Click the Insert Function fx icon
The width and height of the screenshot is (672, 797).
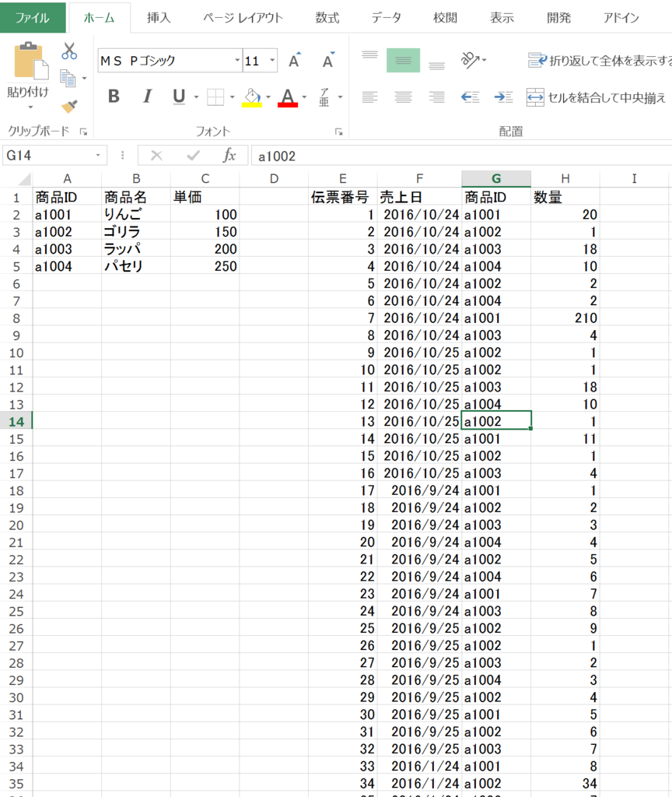coord(229,156)
